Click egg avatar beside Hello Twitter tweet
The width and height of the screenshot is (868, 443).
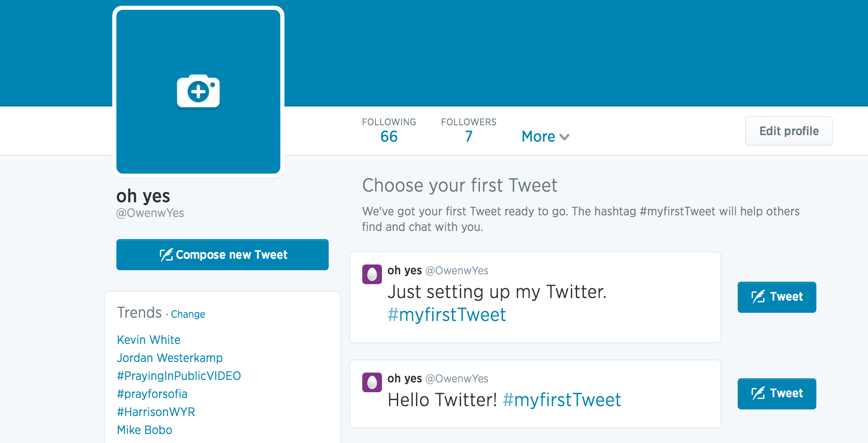tap(372, 382)
